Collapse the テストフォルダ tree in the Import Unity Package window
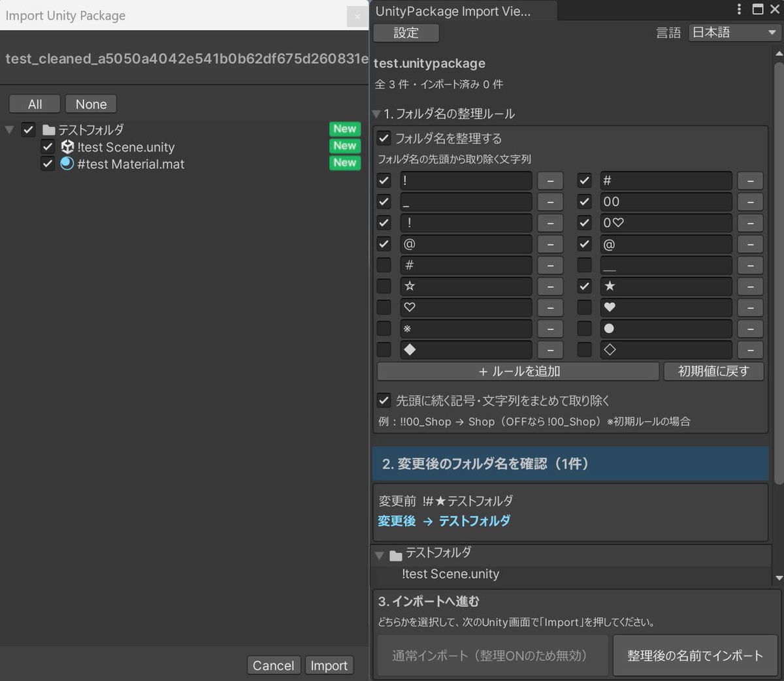 coord(9,130)
